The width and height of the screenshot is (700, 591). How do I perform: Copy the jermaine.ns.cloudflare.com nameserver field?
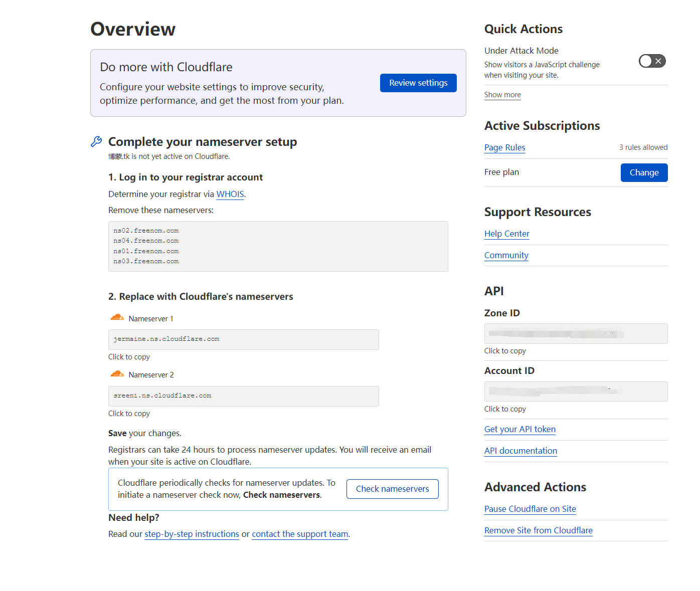pos(244,339)
